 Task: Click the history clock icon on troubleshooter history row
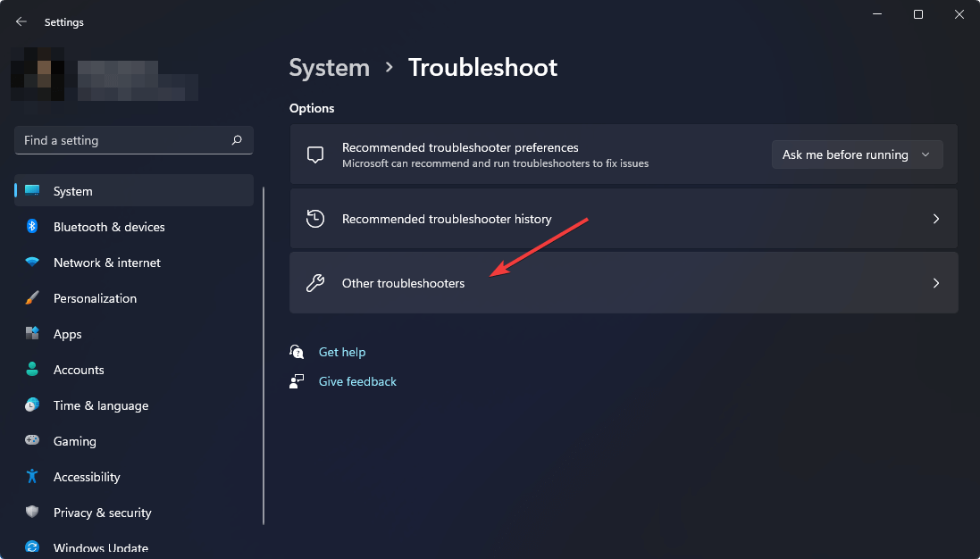tap(315, 218)
